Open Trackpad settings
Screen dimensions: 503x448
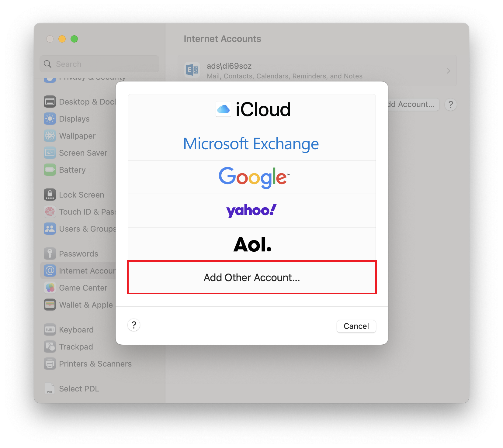[50, 346]
